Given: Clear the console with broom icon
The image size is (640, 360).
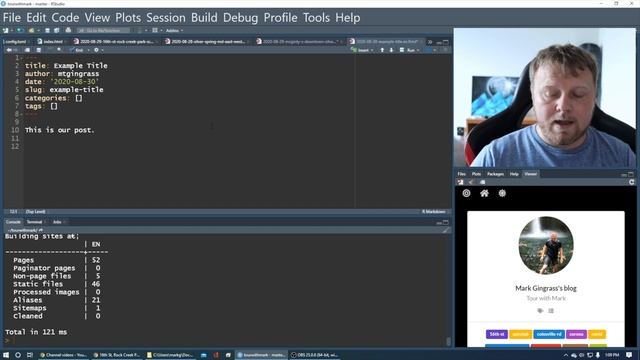Looking at the screenshot, I should (446, 230).
